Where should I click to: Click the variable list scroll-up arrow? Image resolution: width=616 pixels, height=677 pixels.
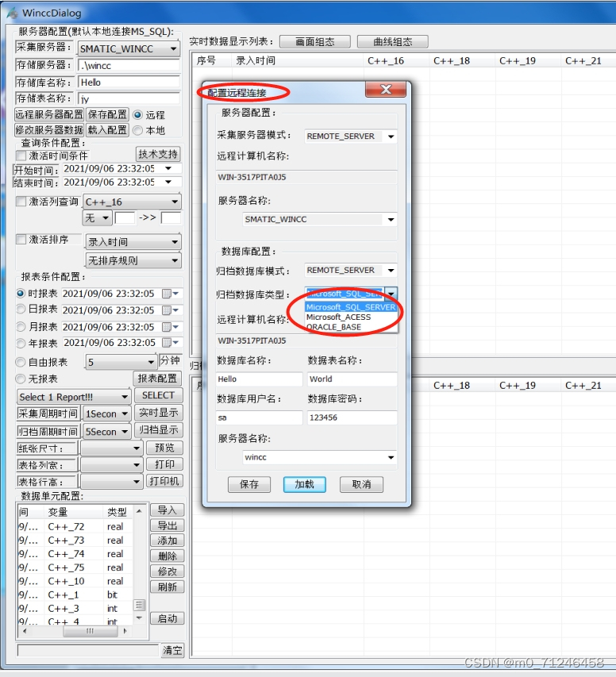(x=139, y=511)
